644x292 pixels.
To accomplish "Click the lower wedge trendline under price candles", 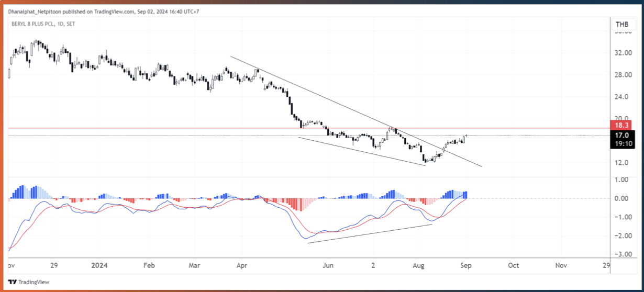I will (361, 151).
